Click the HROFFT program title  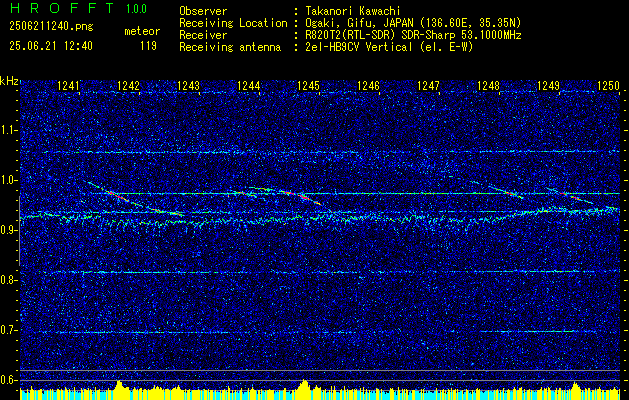click(x=61, y=8)
